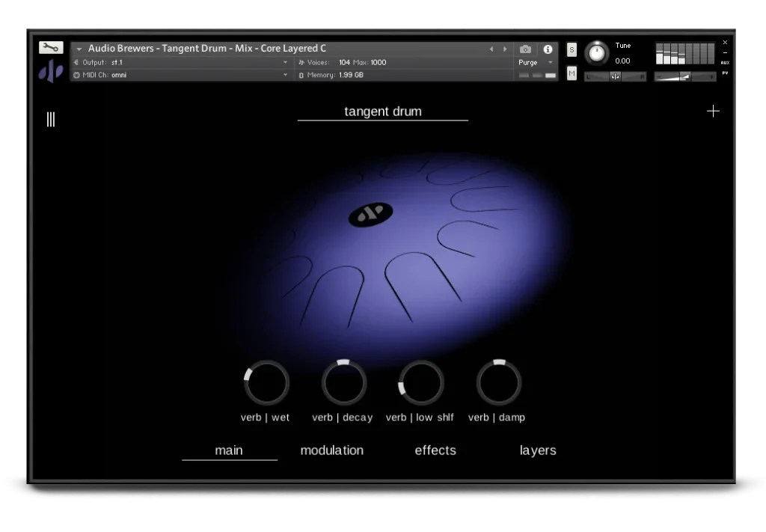This screenshot has width=766, height=532.
Task: Click the Voices count 104
Action: click(x=344, y=63)
